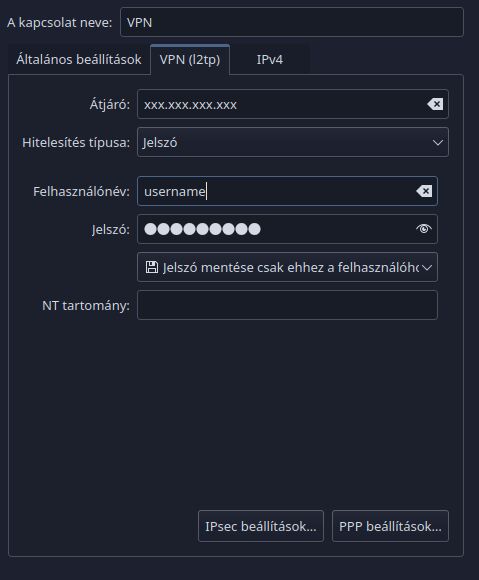
Task: Click inside the Átjáró gateway input
Action: (x=293, y=104)
